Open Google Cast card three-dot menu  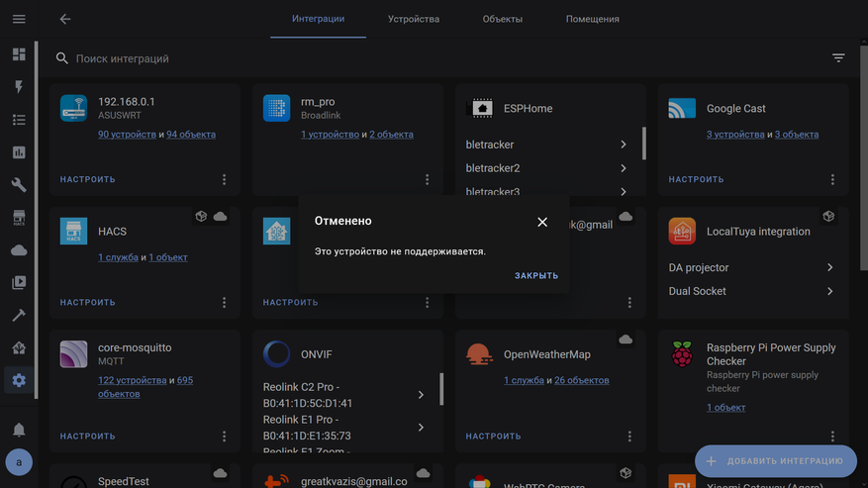832,179
